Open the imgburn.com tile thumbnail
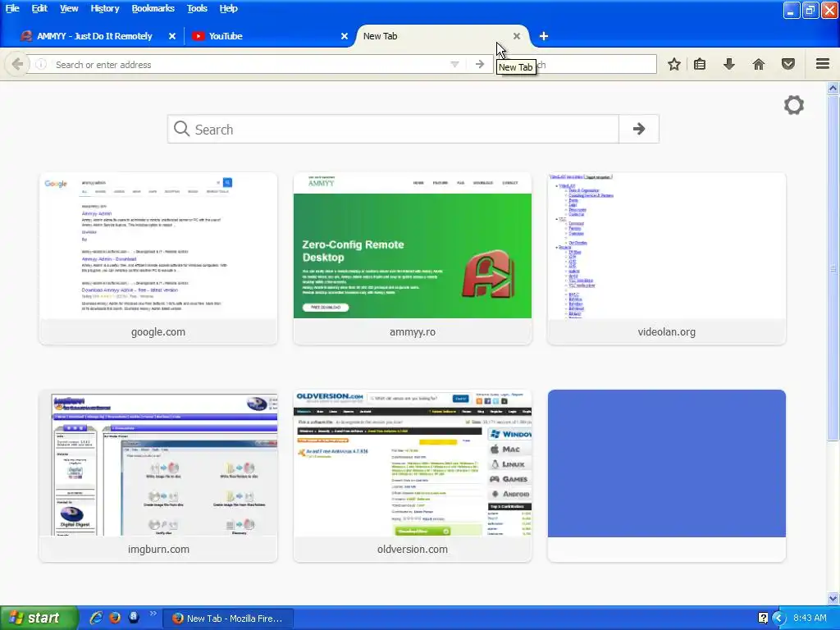This screenshot has height=630, width=840. pyautogui.click(x=158, y=463)
